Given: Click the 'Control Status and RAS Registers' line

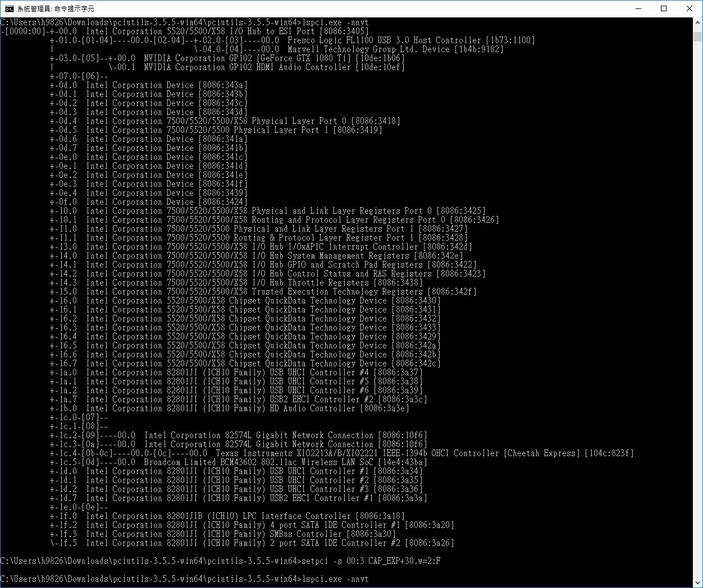Looking at the screenshot, I should [267, 274].
